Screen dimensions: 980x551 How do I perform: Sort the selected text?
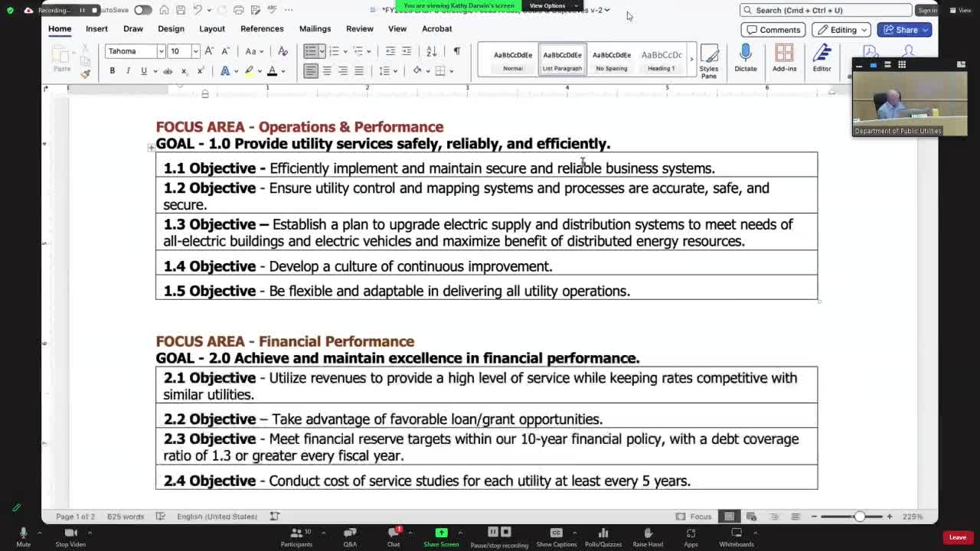click(x=432, y=51)
